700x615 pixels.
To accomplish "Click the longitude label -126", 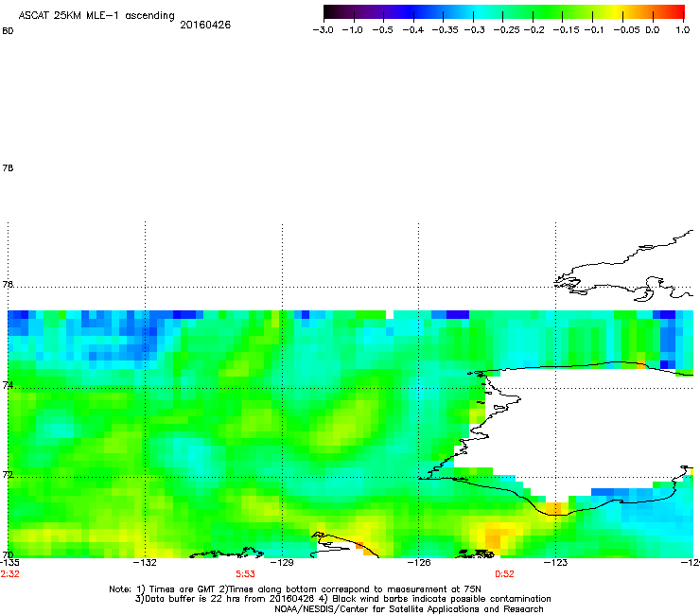I will click(419, 563).
